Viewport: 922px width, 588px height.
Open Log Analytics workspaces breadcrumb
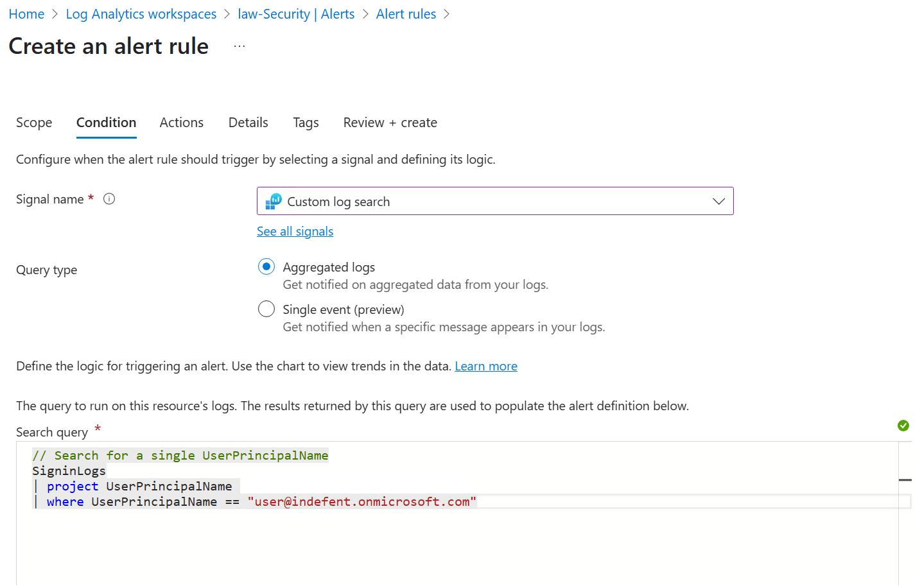pos(141,14)
